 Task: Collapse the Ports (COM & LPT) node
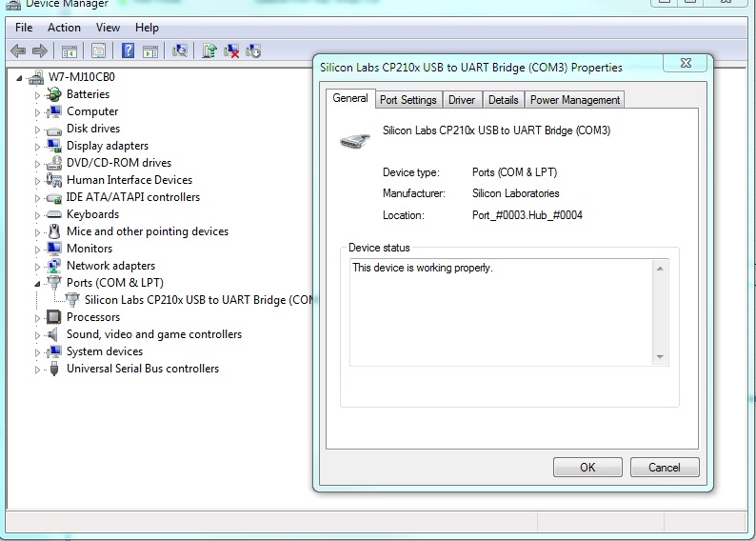point(37,284)
